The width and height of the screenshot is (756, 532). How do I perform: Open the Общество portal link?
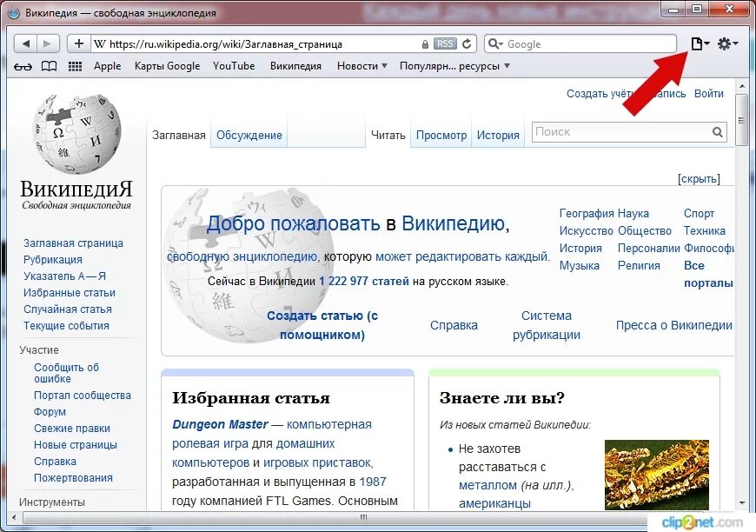645,230
